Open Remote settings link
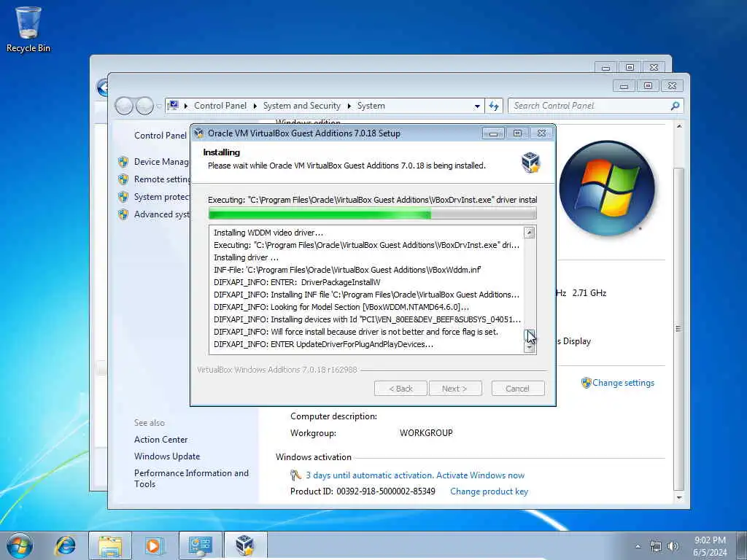 (x=162, y=179)
